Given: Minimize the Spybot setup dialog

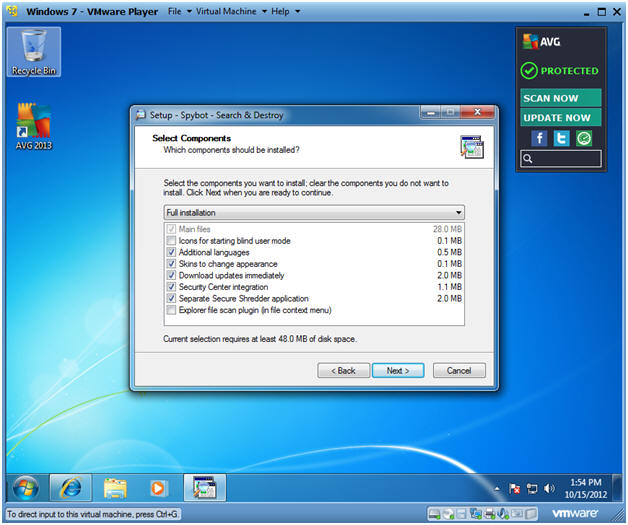Looking at the screenshot, I should click(431, 113).
